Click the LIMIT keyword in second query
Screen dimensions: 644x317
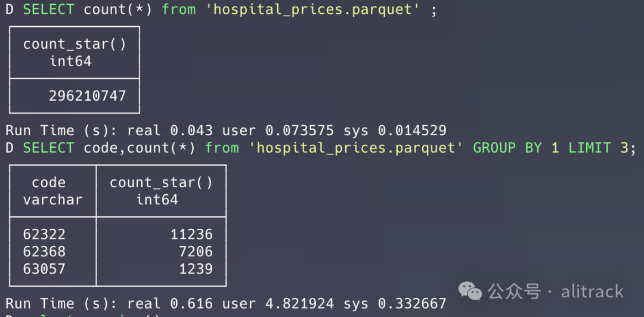(590, 148)
